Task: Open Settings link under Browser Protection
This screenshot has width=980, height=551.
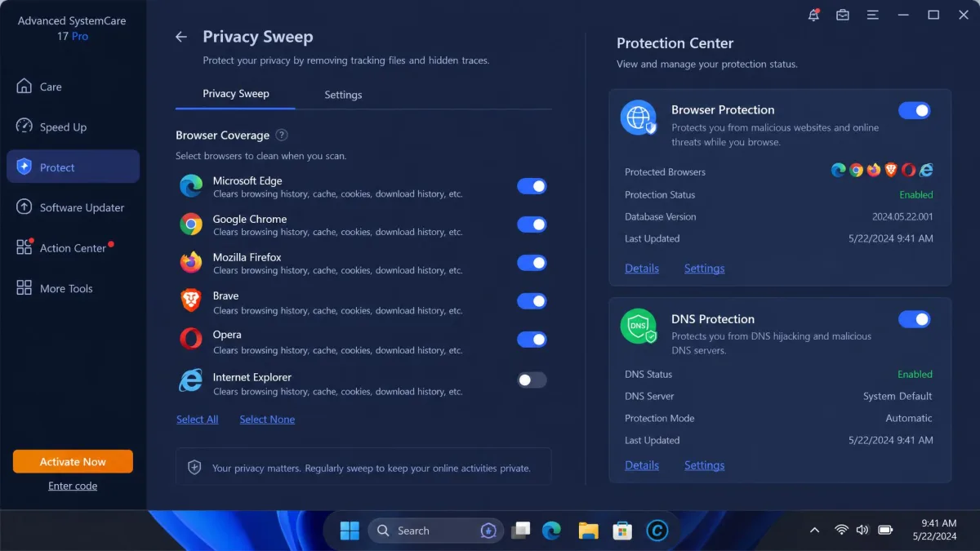Action: (704, 268)
